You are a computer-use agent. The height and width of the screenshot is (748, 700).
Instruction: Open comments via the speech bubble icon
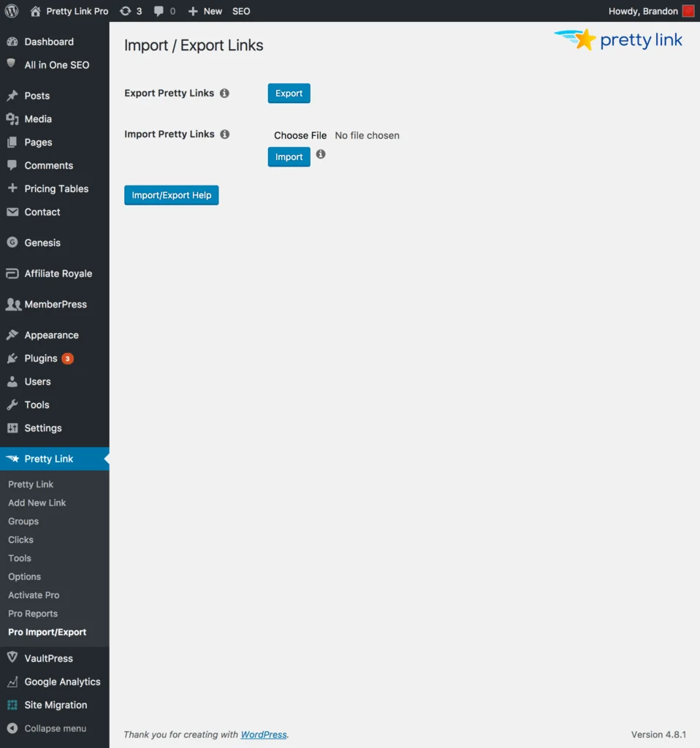(161, 11)
